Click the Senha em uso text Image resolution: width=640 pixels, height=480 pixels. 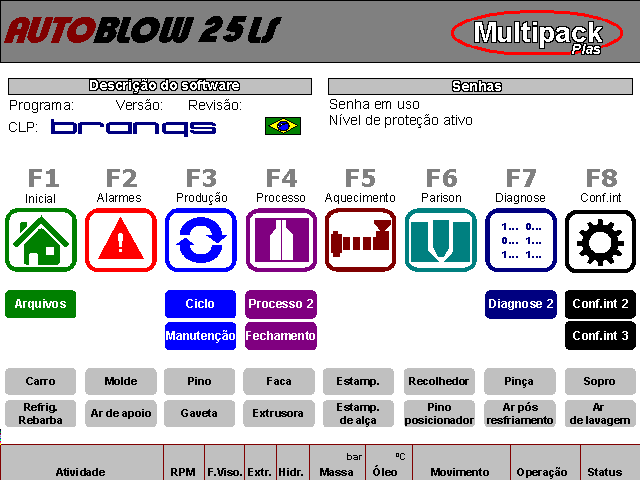[374, 104]
